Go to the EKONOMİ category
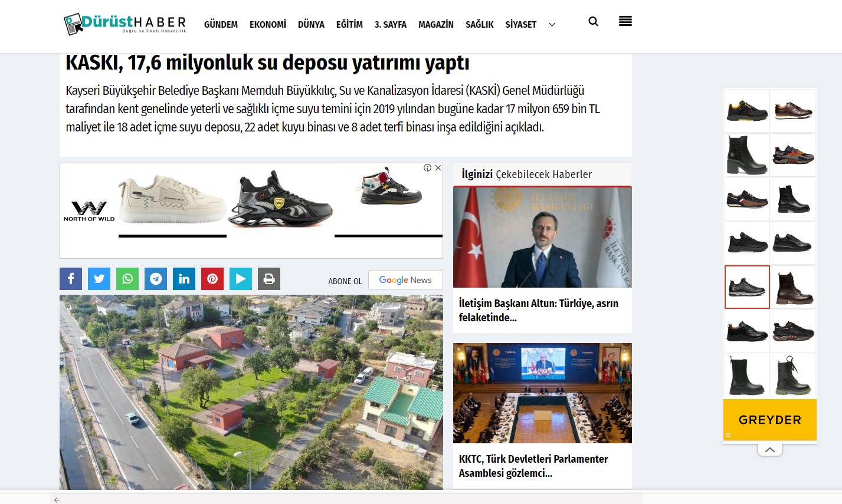The width and height of the screenshot is (842, 504). point(268,25)
